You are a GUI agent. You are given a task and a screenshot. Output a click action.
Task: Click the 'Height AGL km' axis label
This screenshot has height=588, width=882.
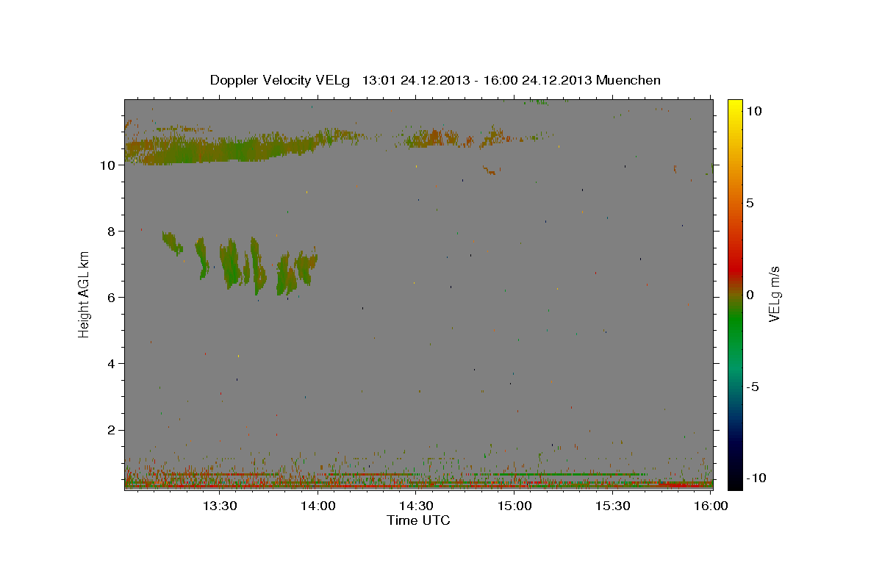(x=85, y=295)
